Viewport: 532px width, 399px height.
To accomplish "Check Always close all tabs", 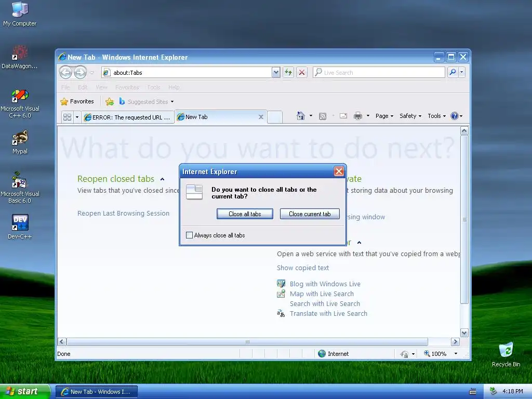I will 189,235.
